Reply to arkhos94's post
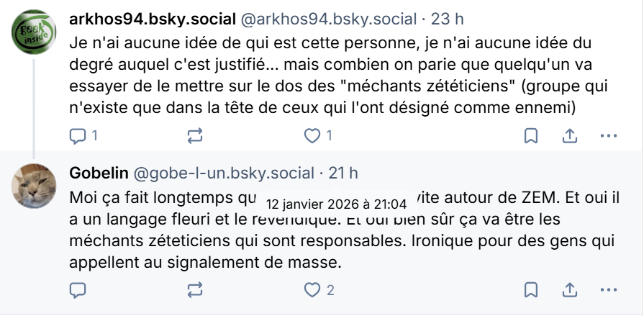Image resolution: width=644 pixels, height=316 pixels. pyautogui.click(x=78, y=135)
